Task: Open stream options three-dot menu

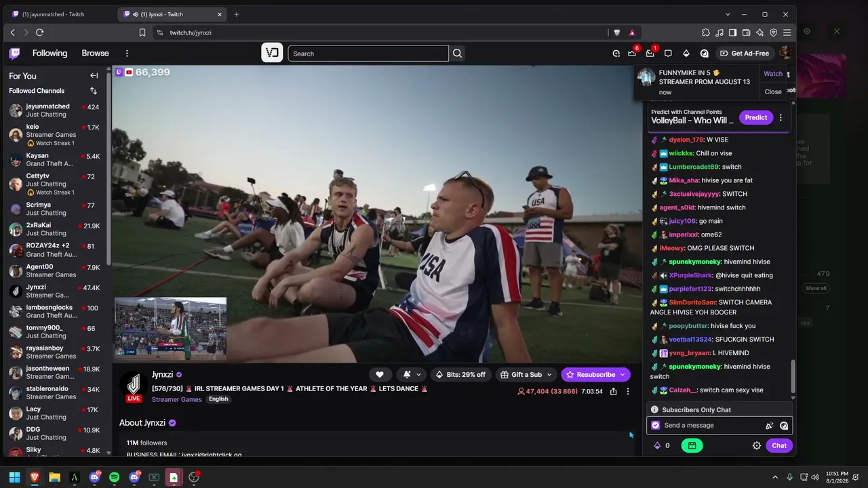Action: 628,391
